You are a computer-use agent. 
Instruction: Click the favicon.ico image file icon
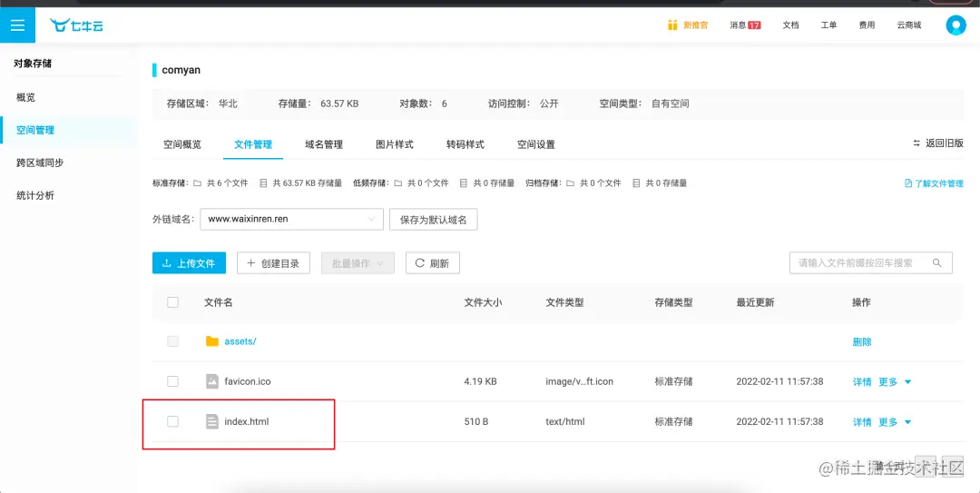point(212,381)
